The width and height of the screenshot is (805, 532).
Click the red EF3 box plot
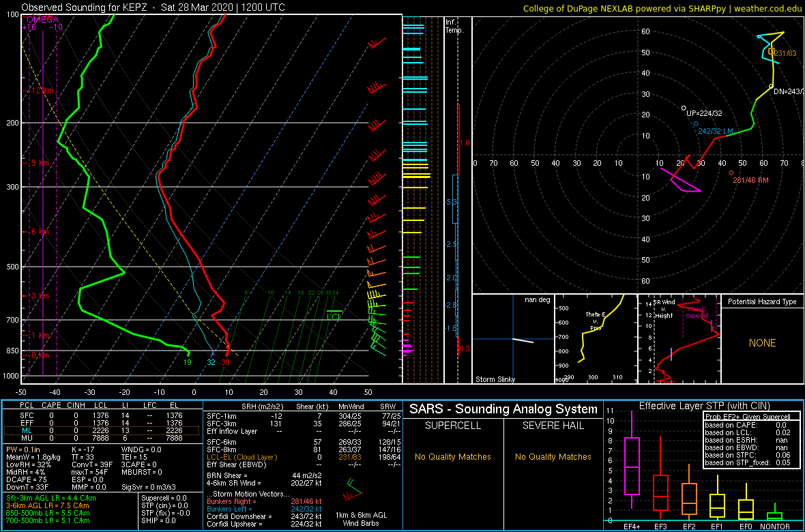[661, 494]
